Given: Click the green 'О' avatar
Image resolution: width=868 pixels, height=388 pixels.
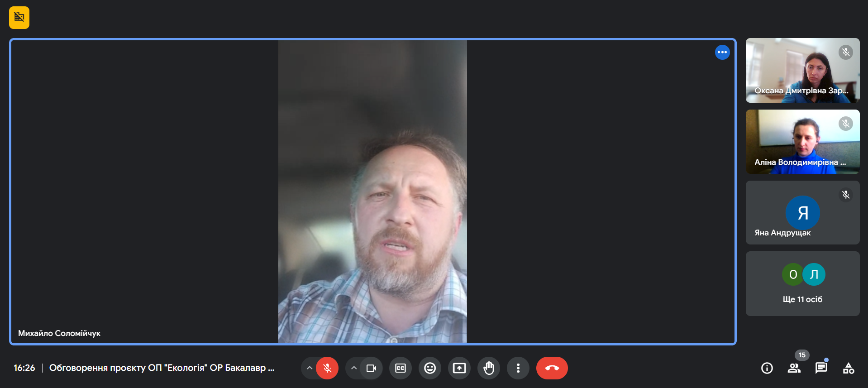Looking at the screenshot, I should tap(793, 274).
